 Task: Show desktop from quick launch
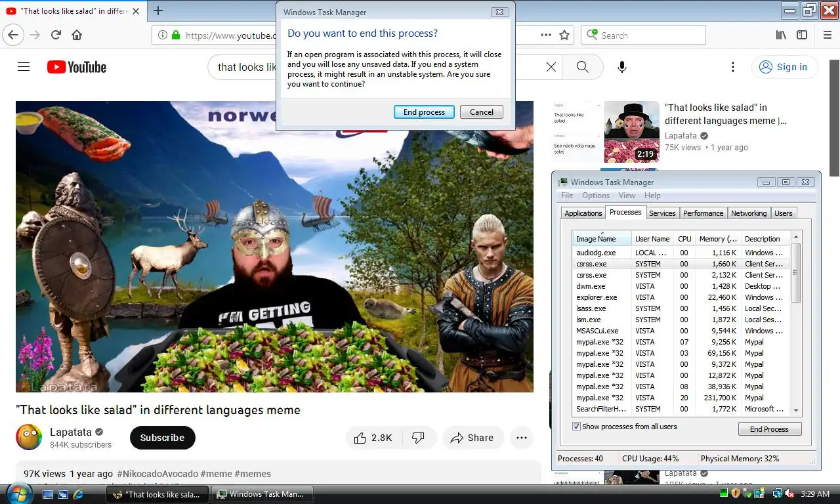pyautogui.click(x=48, y=493)
